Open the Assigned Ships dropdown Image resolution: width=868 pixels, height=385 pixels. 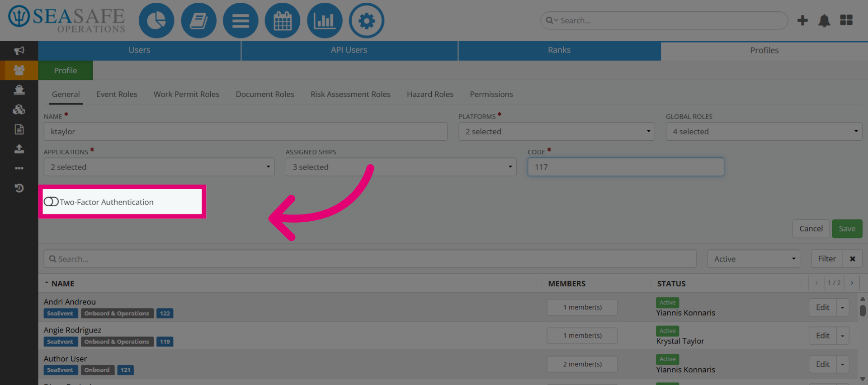coord(401,167)
